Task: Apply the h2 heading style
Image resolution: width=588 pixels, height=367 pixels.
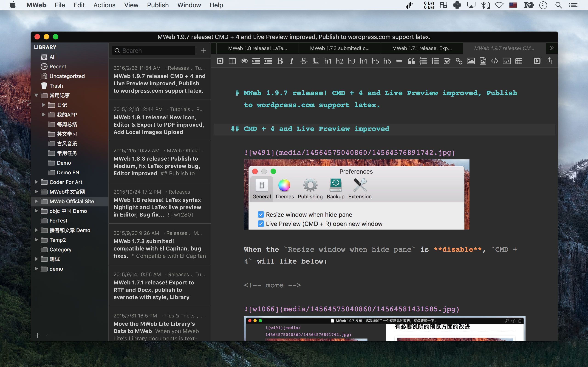Action: [339, 61]
